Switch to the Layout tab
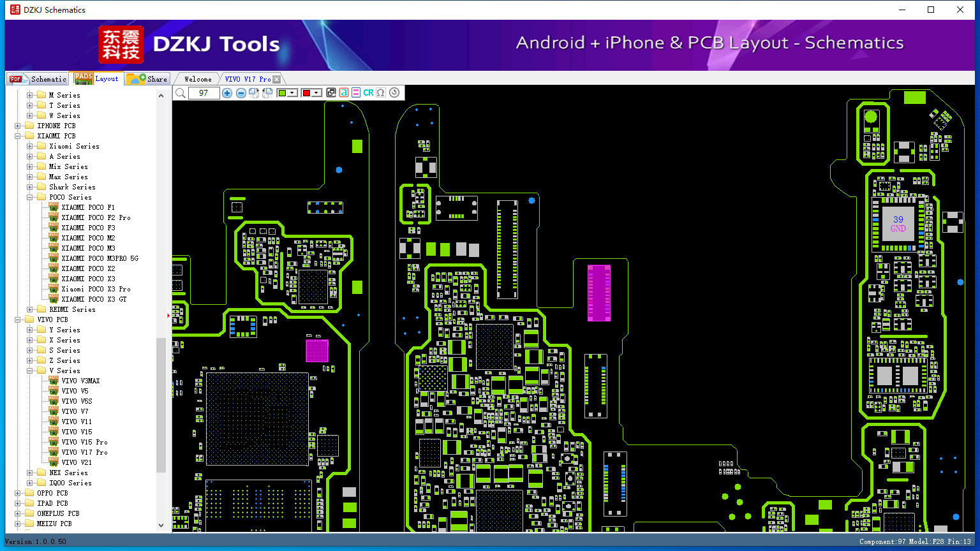Image resolution: width=980 pixels, height=551 pixels. pyautogui.click(x=96, y=78)
